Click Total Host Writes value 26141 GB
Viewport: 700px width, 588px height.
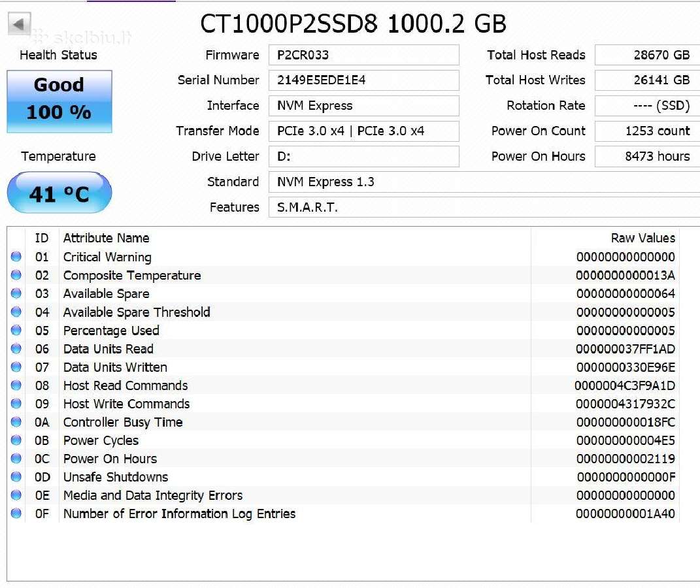click(x=647, y=80)
